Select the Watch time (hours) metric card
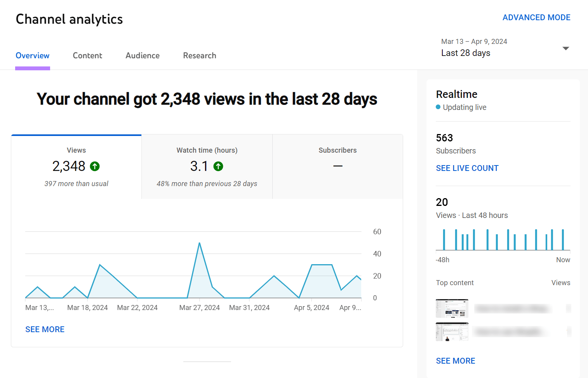The height and width of the screenshot is (378, 588). pos(207,166)
